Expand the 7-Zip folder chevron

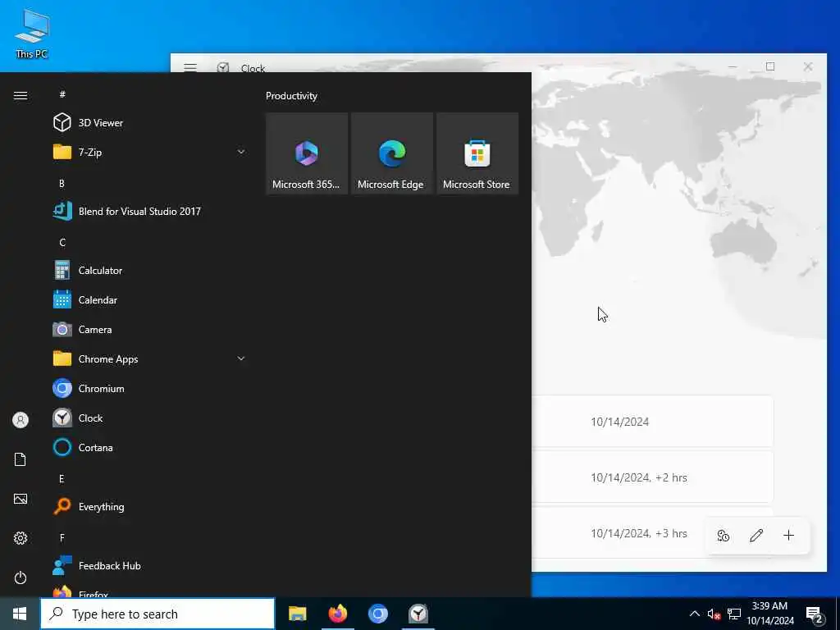(x=241, y=152)
